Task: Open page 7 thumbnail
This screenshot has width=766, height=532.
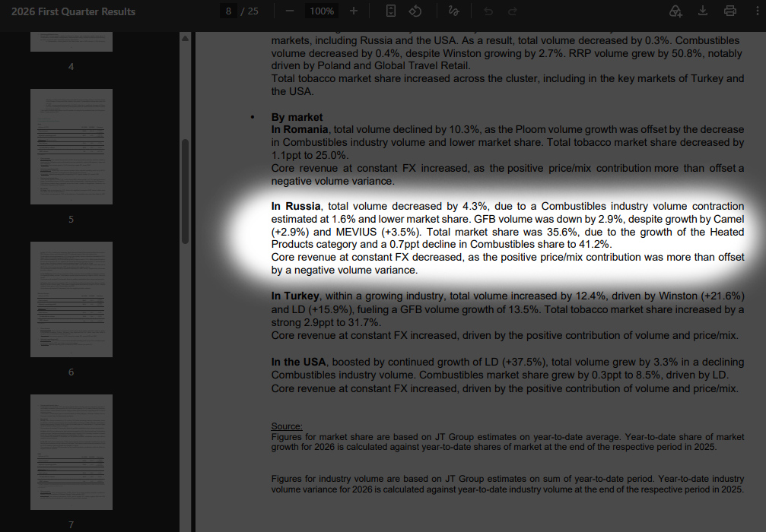Action: click(x=72, y=452)
